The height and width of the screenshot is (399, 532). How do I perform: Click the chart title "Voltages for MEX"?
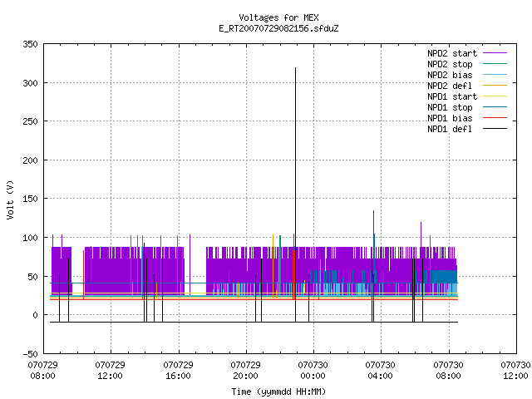[x=278, y=17]
